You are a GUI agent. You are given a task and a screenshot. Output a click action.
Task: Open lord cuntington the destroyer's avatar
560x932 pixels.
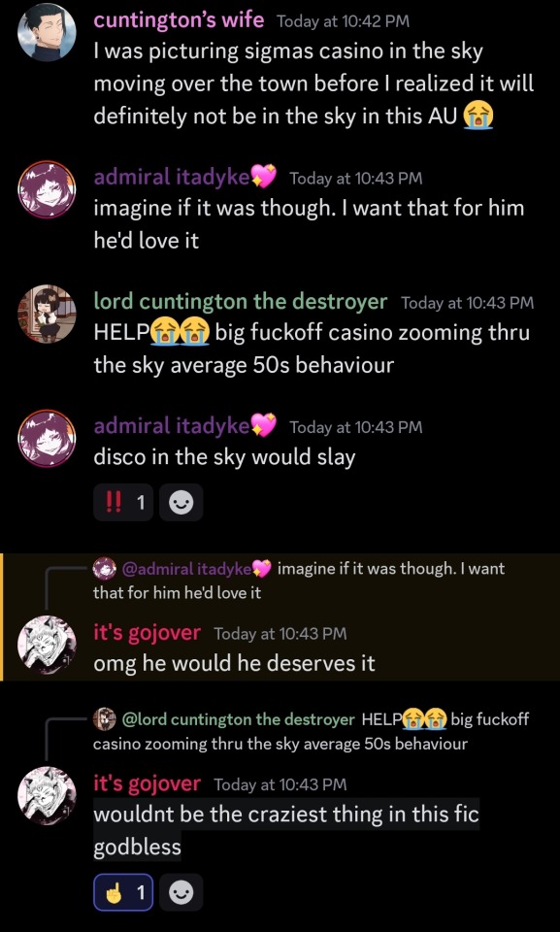[x=47, y=314]
